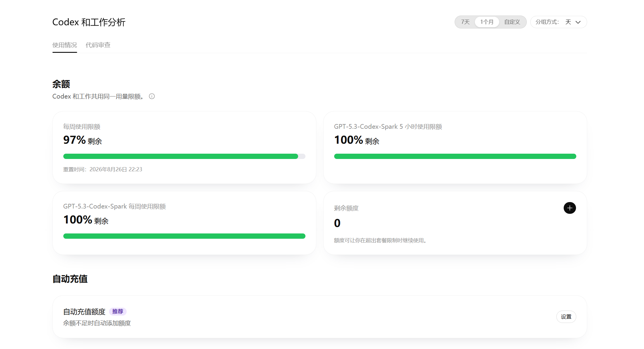644x349 pixels.
Task: Click the 推荐 badge
Action: pyautogui.click(x=118, y=311)
